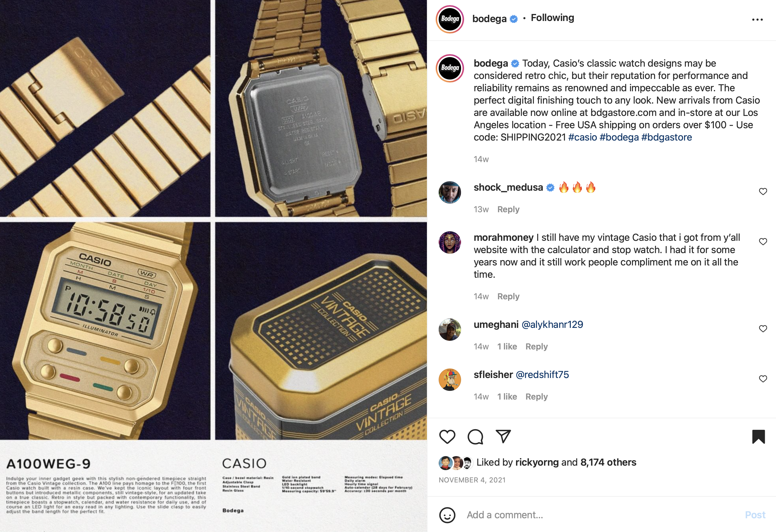Open the #bdgastore hashtag link

(667, 137)
